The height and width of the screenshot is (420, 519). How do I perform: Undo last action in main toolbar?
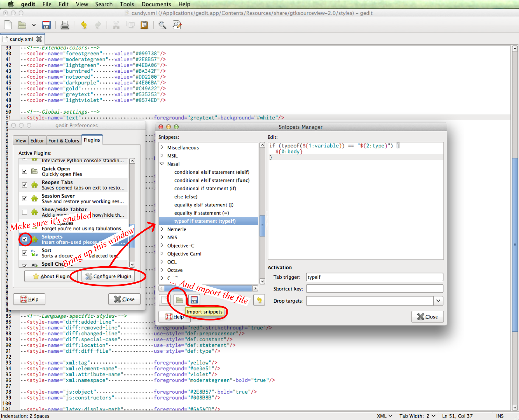click(x=84, y=25)
